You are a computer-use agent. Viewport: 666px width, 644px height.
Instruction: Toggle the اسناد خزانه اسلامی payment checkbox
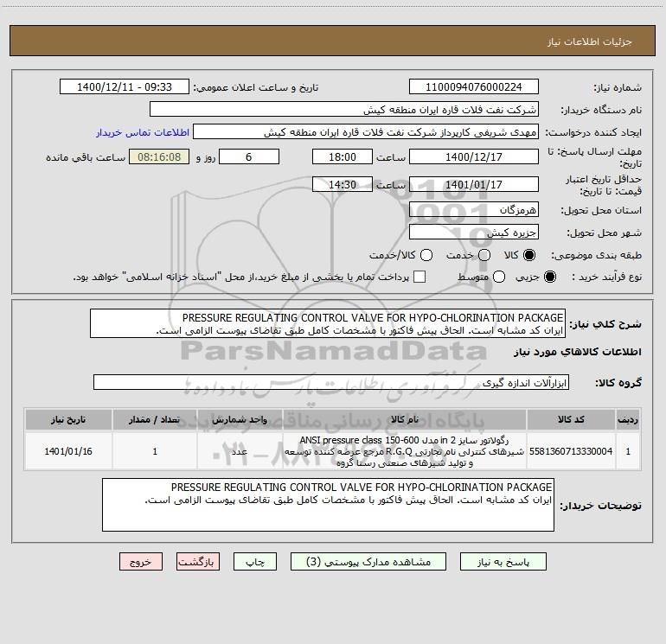click(x=419, y=277)
